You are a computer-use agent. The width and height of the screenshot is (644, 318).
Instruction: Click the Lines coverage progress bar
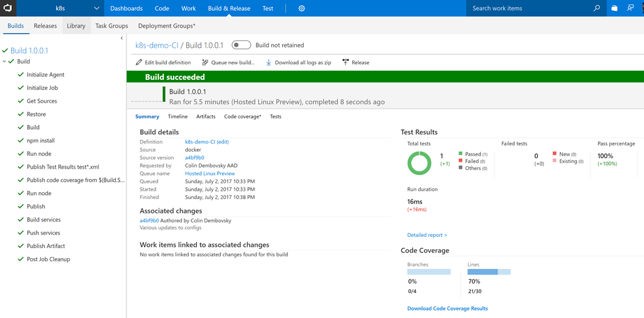(x=489, y=272)
